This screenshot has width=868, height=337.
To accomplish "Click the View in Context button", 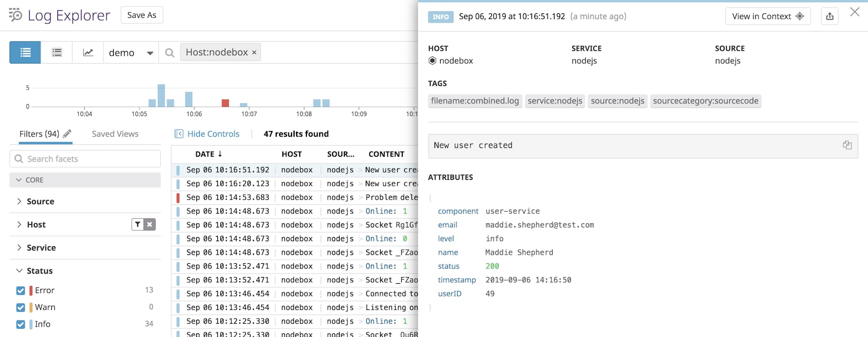I will point(768,16).
